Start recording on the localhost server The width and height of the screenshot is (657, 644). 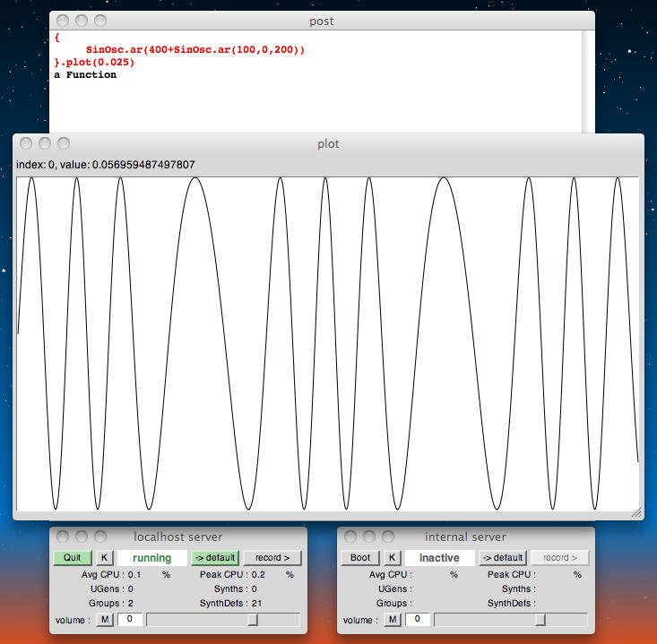[272, 558]
